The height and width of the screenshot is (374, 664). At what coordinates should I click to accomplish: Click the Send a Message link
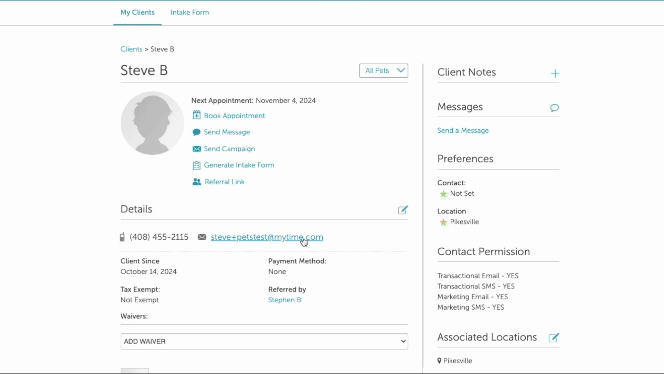point(463,130)
